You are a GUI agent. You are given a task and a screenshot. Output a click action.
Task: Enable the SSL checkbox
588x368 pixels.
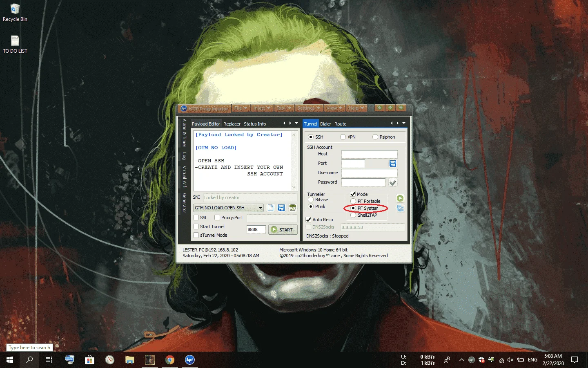[196, 218]
